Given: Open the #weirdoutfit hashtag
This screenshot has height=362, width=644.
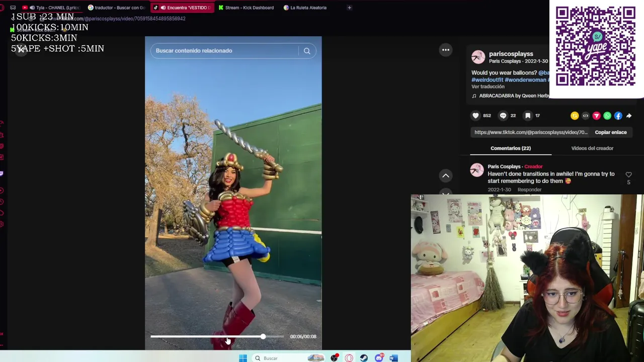Looking at the screenshot, I should [487, 80].
